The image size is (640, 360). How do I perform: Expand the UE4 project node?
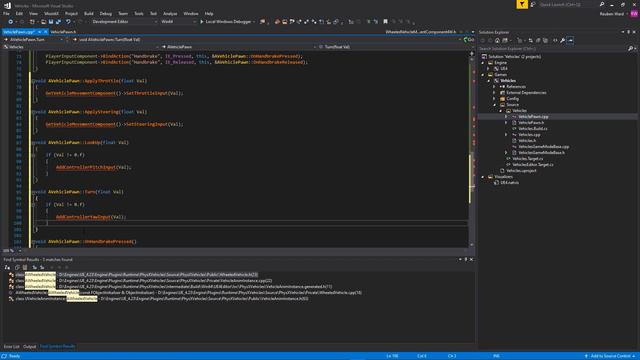(489, 69)
